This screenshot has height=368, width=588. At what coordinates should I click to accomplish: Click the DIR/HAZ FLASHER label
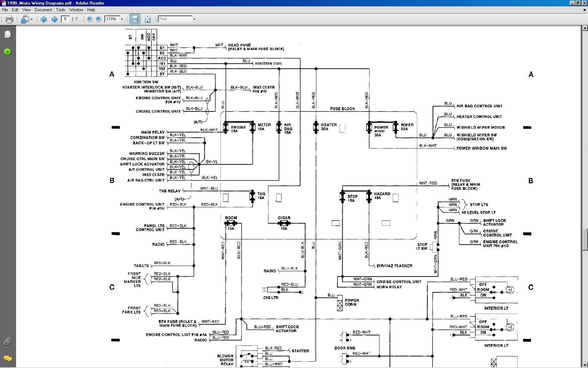(394, 266)
